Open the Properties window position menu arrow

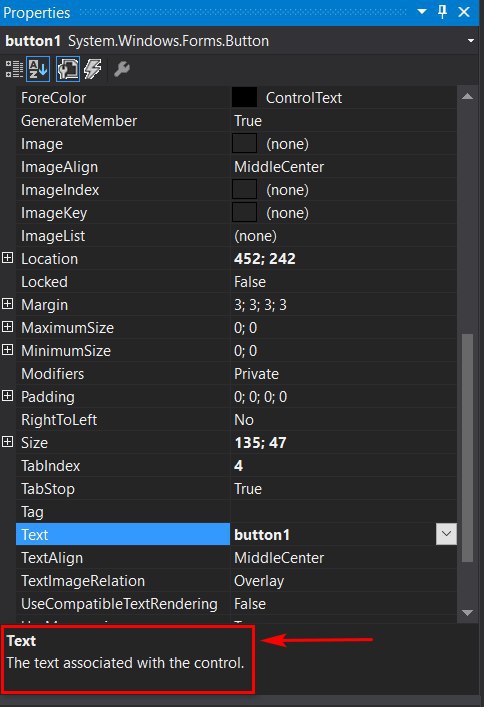422,12
